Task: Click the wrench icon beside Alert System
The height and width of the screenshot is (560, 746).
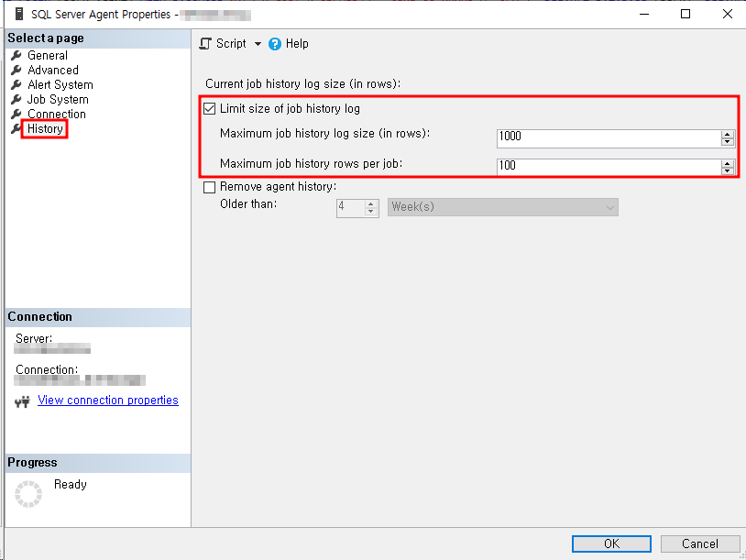Action: (16, 84)
